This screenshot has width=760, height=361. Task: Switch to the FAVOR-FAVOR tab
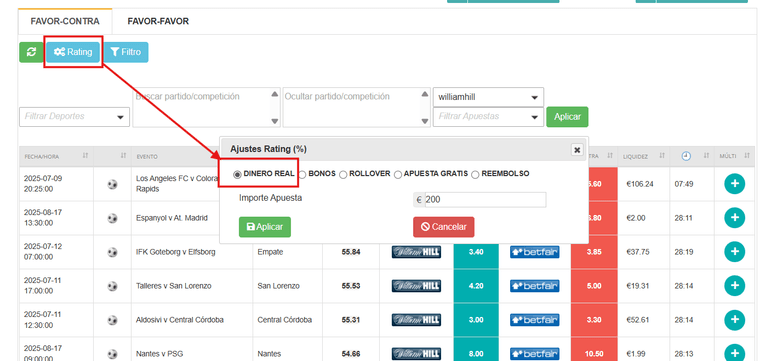coord(158,21)
